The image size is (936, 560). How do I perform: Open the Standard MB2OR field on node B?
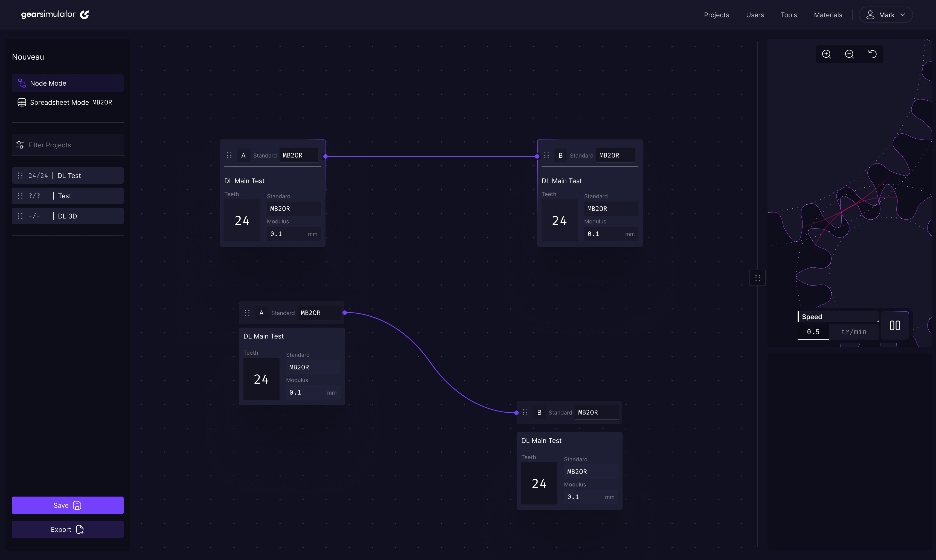pos(616,155)
